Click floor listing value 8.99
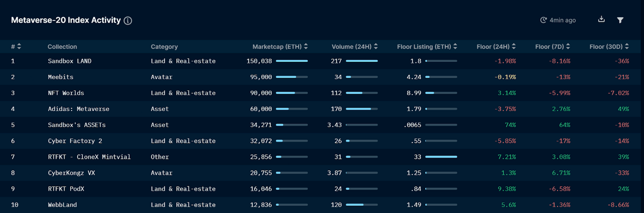Viewport: 644px width, 213px height. [414, 93]
